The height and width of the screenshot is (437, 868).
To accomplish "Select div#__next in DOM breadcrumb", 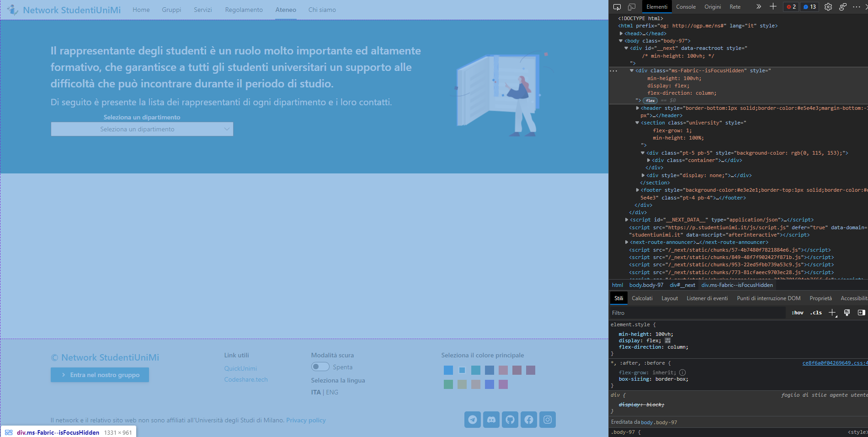I will click(x=682, y=285).
